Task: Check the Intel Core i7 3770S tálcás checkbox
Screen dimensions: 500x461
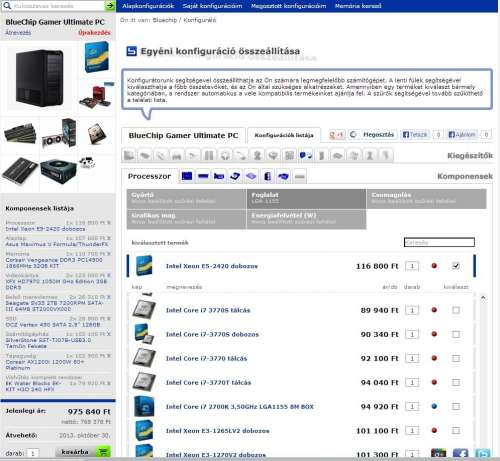Action: click(x=456, y=310)
